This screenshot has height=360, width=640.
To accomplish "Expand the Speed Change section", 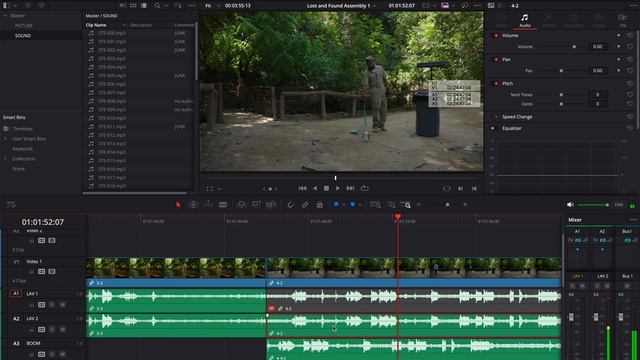I will (x=517, y=117).
